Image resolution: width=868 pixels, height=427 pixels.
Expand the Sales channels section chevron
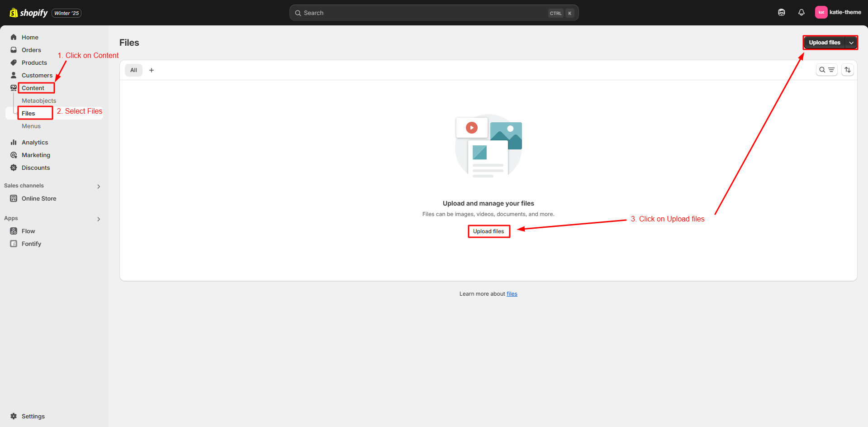tap(99, 186)
